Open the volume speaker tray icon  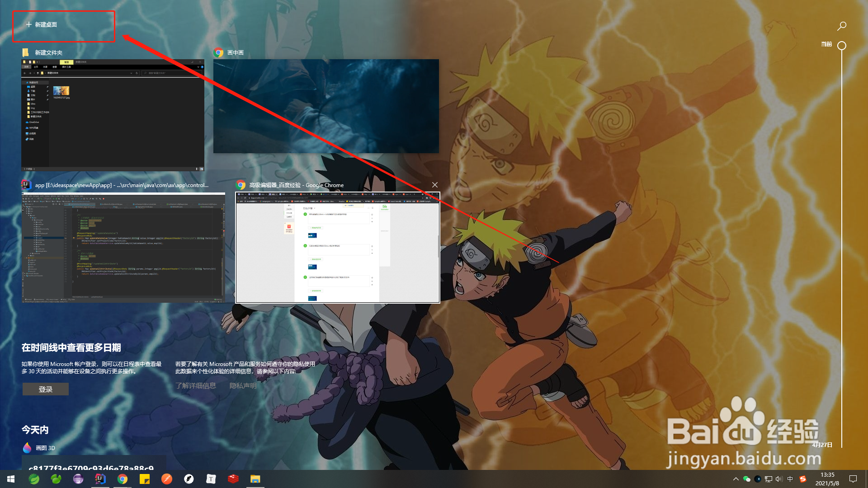(x=779, y=479)
